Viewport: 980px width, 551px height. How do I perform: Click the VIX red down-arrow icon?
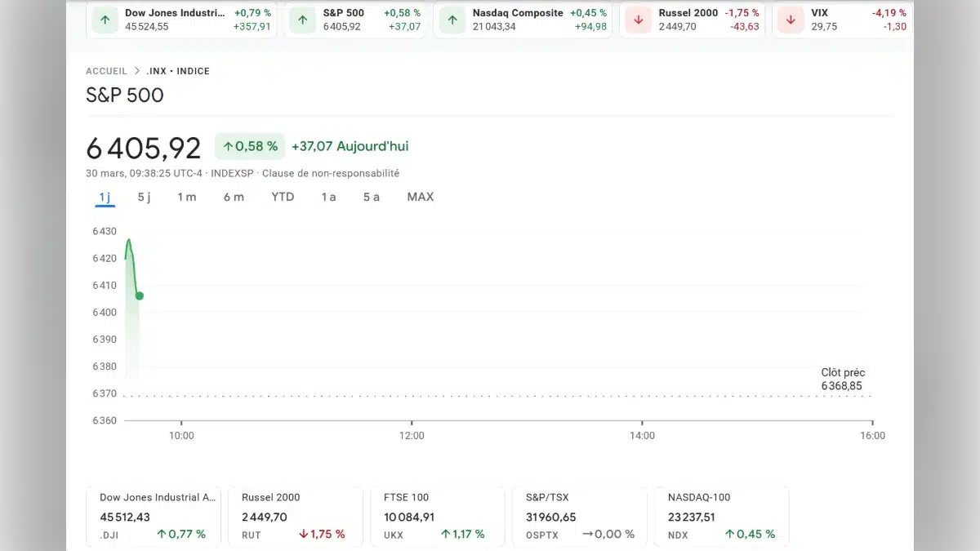(x=791, y=20)
